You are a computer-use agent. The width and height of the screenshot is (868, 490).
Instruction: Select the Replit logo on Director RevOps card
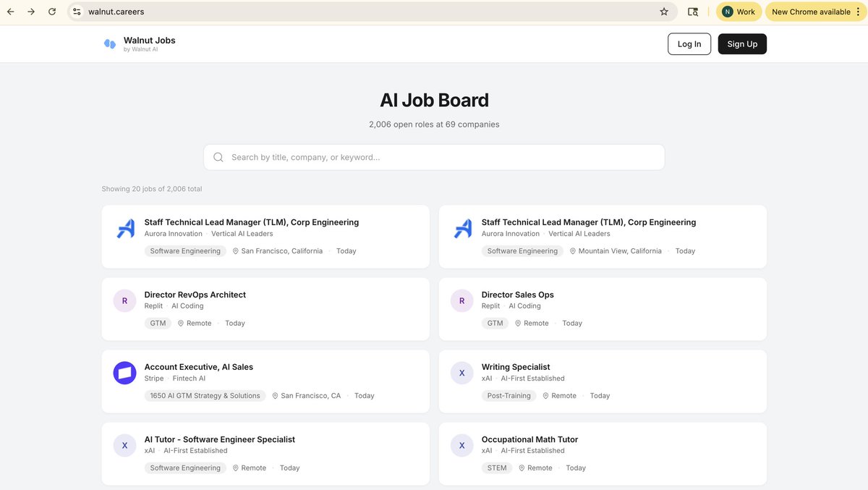pyautogui.click(x=124, y=300)
